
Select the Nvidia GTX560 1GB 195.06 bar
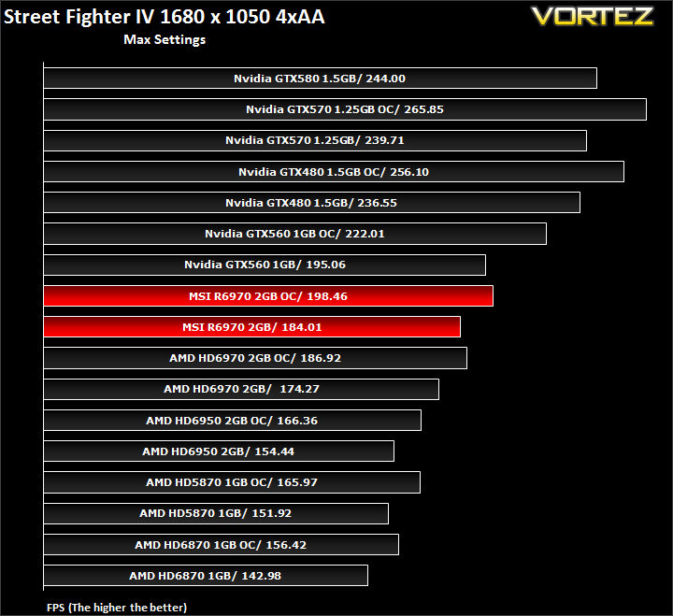tap(265, 265)
